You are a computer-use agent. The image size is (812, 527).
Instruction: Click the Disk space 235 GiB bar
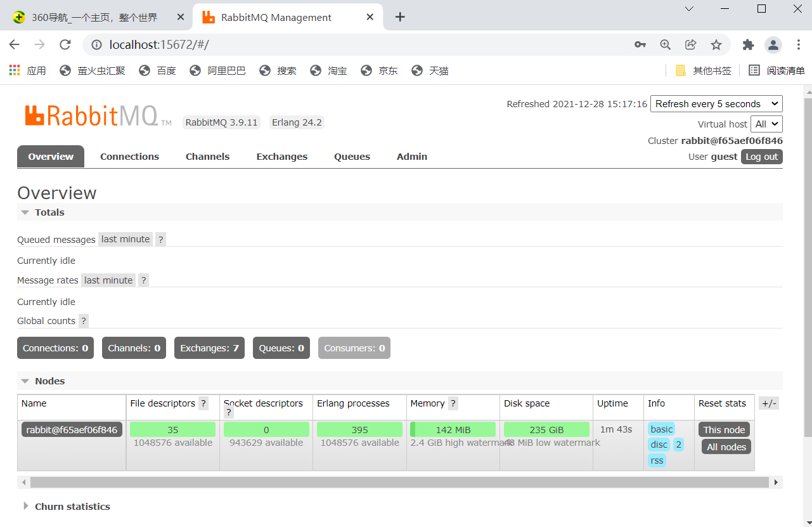tap(546, 430)
